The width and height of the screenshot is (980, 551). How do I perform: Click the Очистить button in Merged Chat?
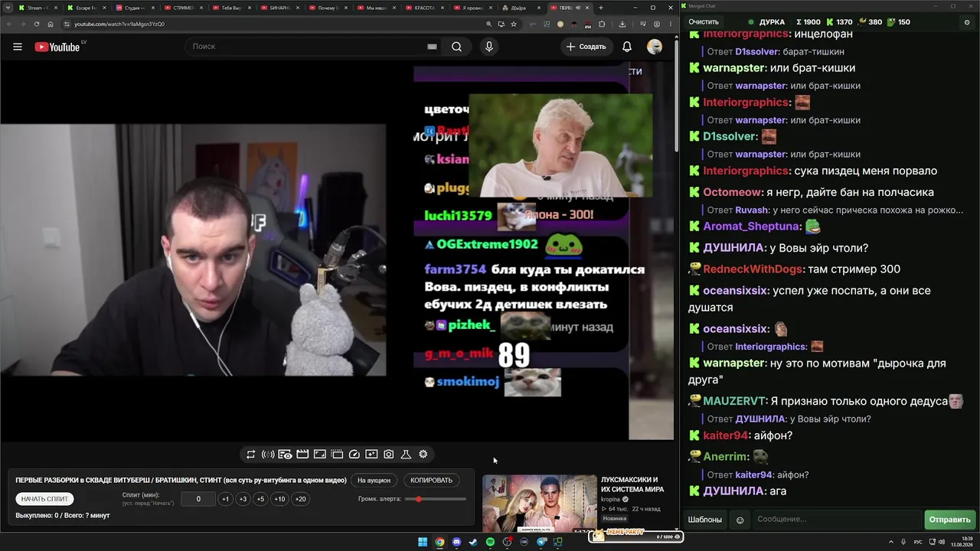pos(704,22)
